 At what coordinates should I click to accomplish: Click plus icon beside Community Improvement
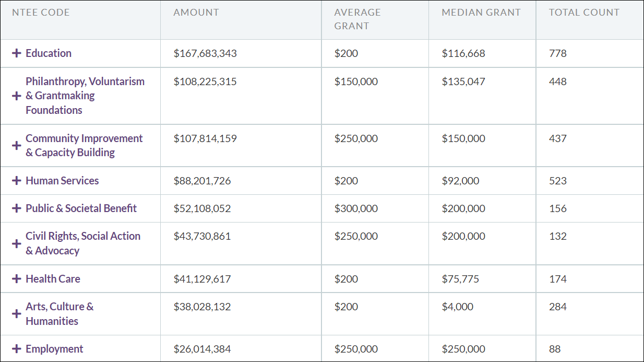point(17,146)
